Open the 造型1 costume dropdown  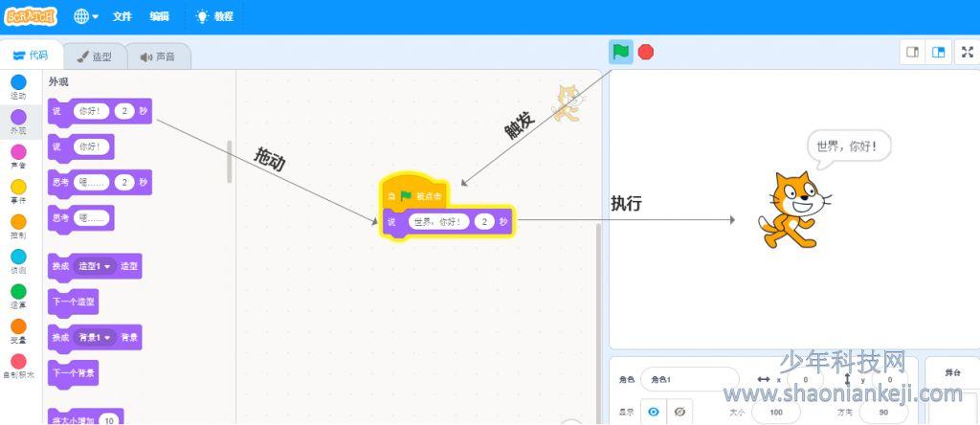tap(95, 267)
